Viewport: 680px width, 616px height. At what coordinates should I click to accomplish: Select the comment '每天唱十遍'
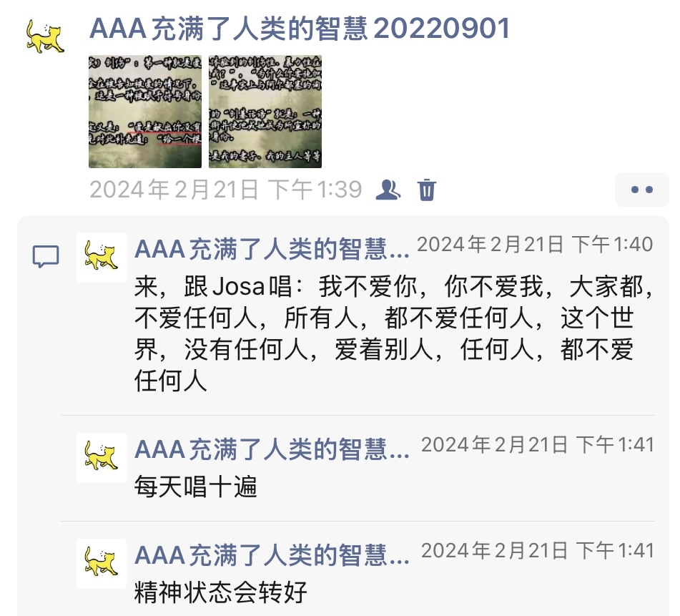[196, 487]
